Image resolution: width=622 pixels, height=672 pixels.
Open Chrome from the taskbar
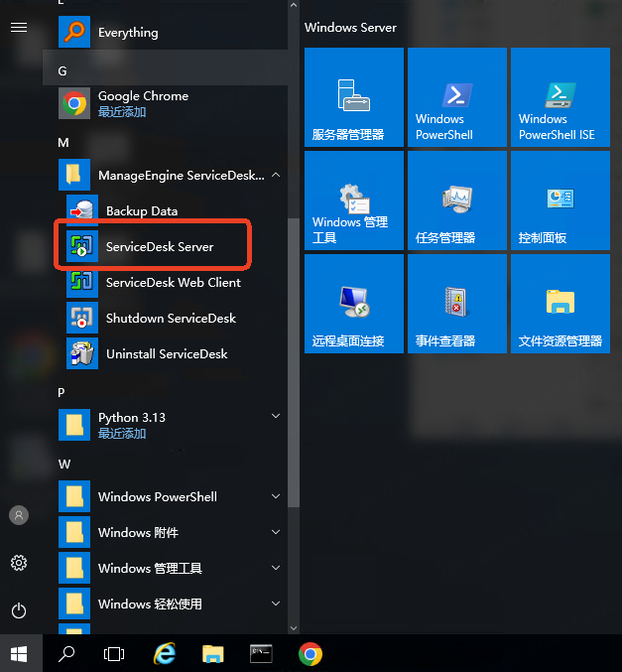point(311,654)
